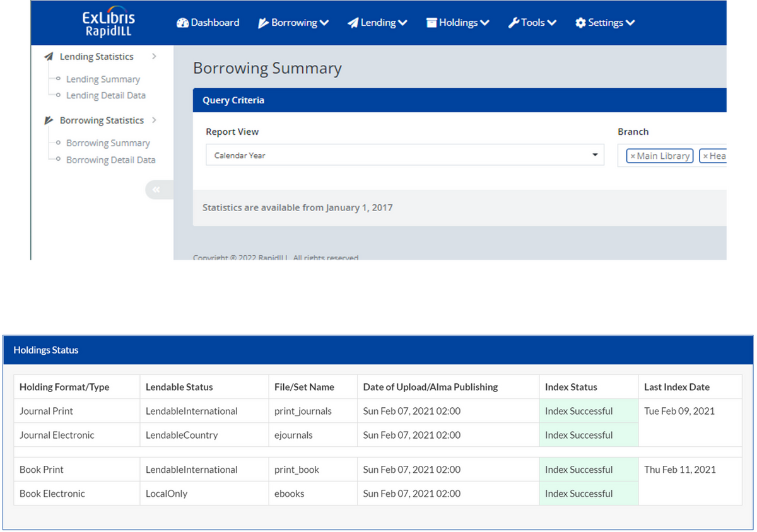Click the Dashboard gauge icon
Viewport: 757px width, 532px height.
pos(182,23)
